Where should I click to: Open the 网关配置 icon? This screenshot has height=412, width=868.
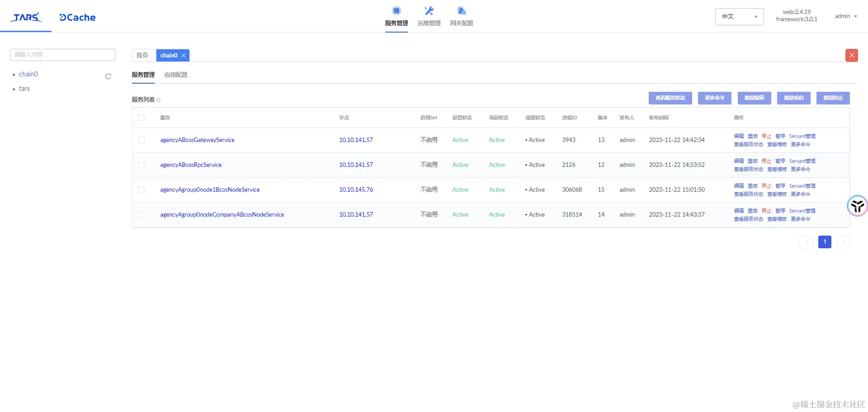click(x=462, y=11)
